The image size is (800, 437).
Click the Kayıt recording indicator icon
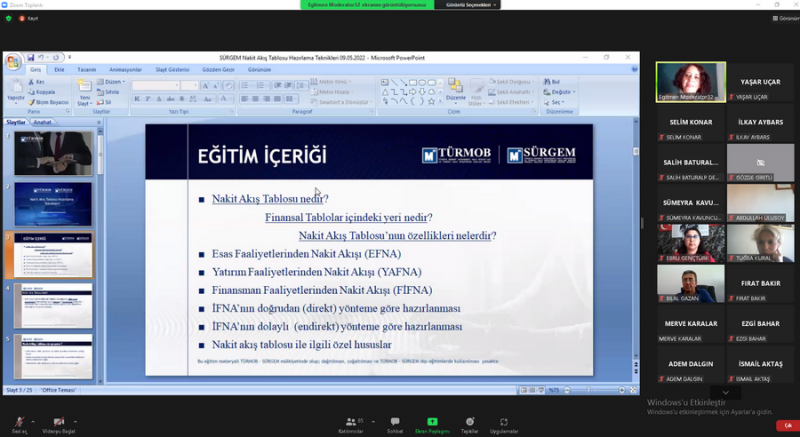22,18
